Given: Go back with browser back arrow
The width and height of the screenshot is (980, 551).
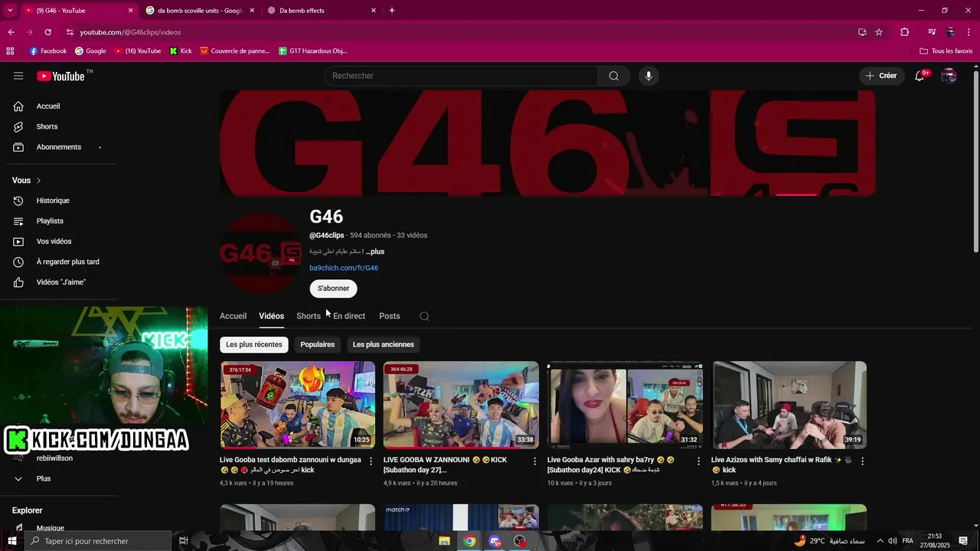Looking at the screenshot, I should (x=11, y=32).
